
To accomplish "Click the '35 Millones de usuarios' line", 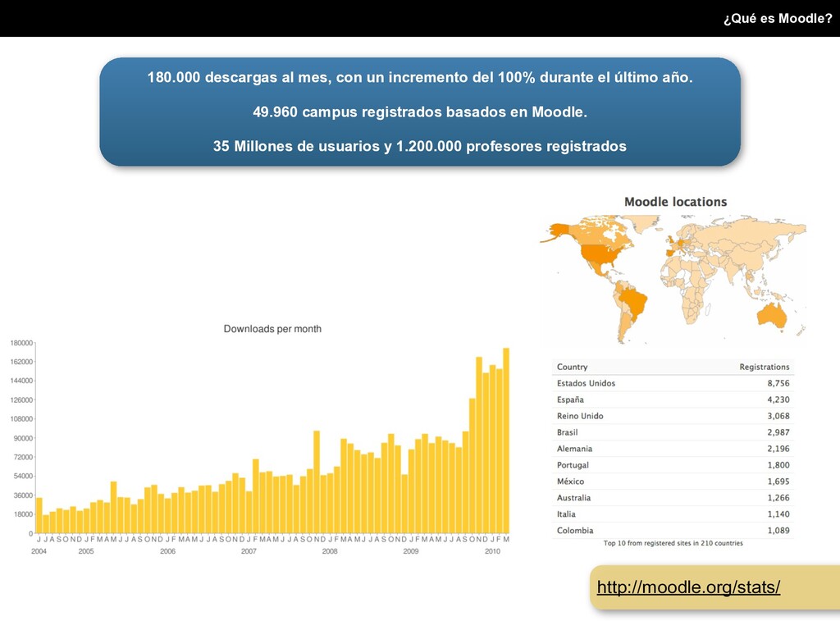I will tap(420, 146).
